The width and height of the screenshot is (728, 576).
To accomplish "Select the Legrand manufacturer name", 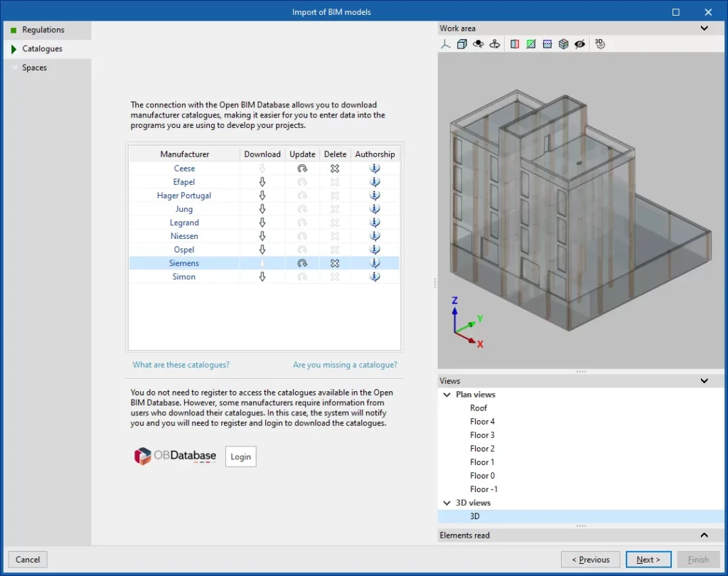I will pyautogui.click(x=184, y=222).
